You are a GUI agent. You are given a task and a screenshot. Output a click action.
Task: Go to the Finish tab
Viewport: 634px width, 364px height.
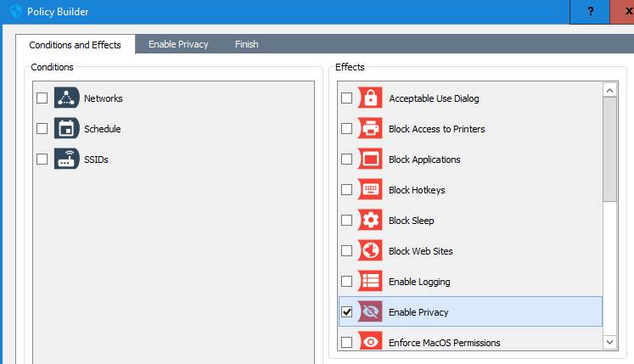[247, 44]
